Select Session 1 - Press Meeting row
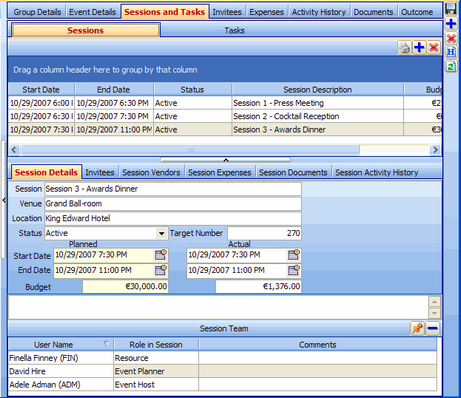 225,103
